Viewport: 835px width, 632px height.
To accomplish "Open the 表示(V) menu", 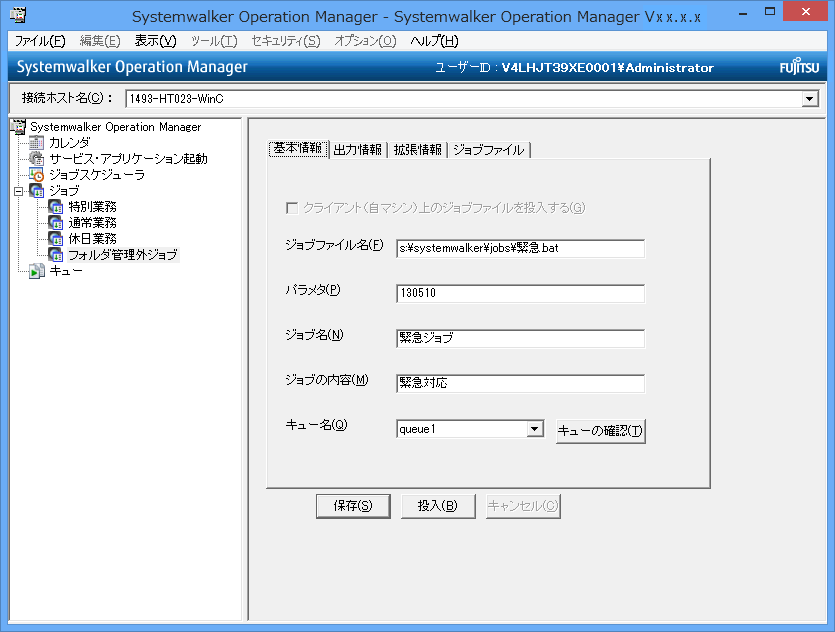I will 155,41.
